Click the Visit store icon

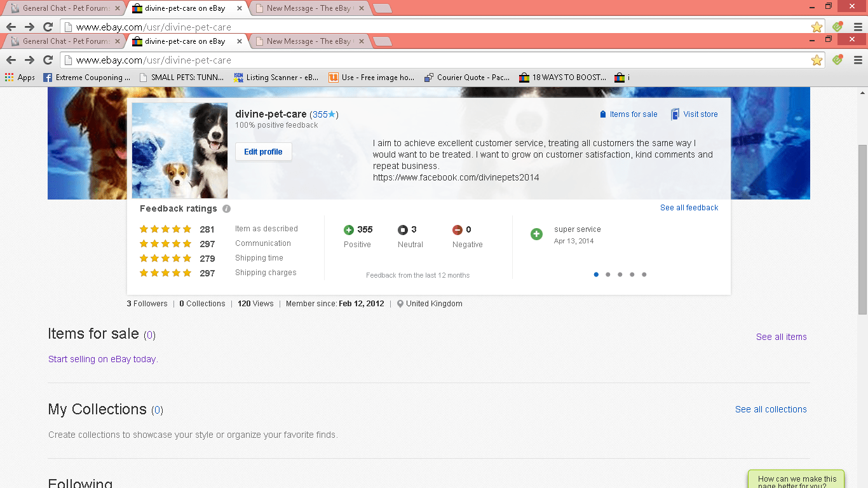coord(674,114)
